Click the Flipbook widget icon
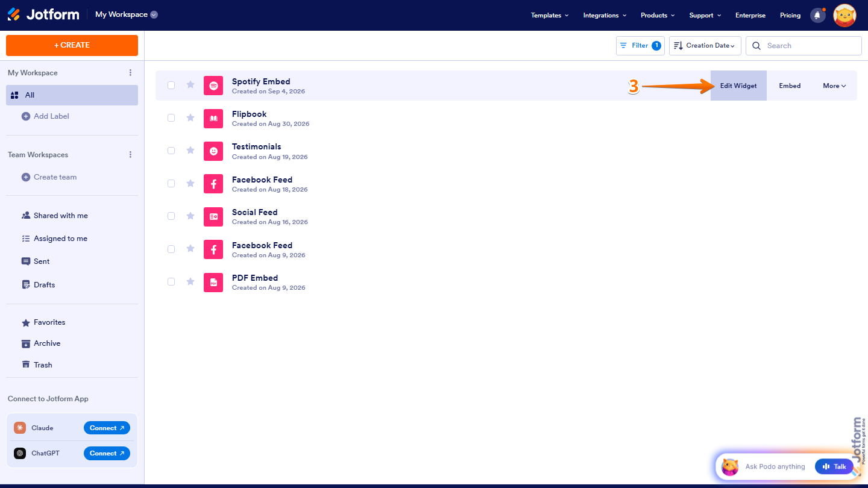Viewport: 868px width, 488px height. [213, 118]
